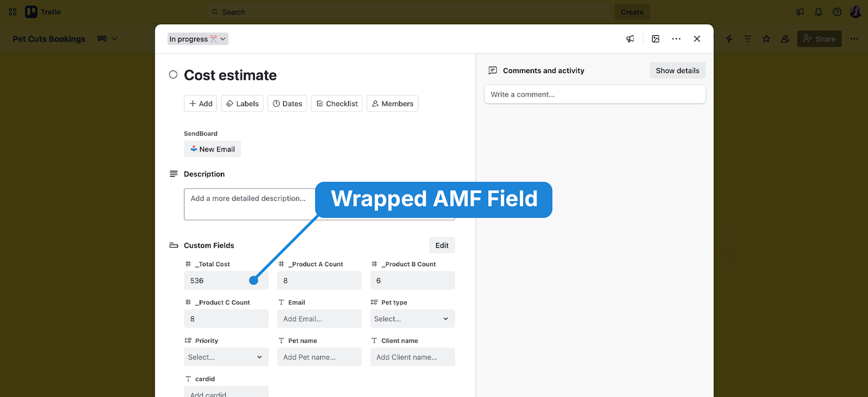Open the card cover image icon
868x397 pixels.
655,39
